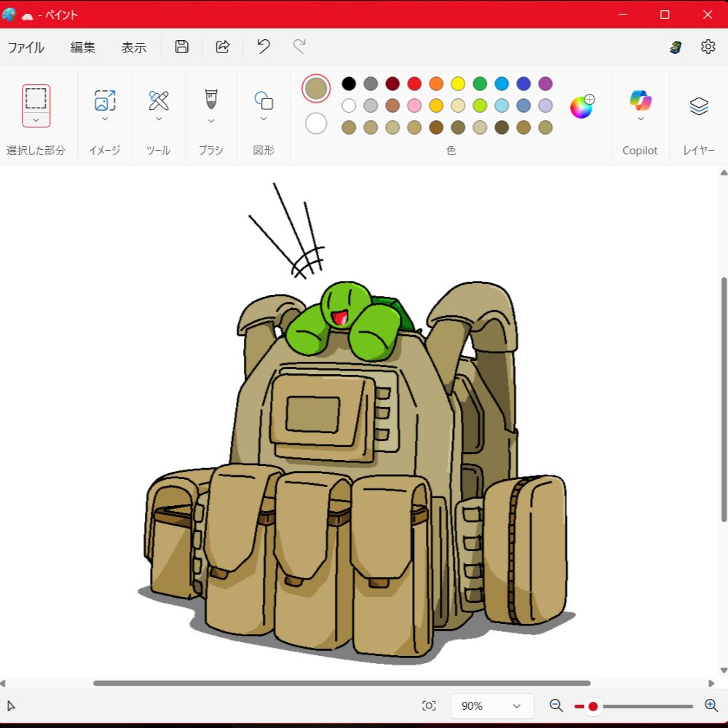This screenshot has width=728, height=728.
Task: Open the Edit (編集) menu
Action: (x=83, y=47)
